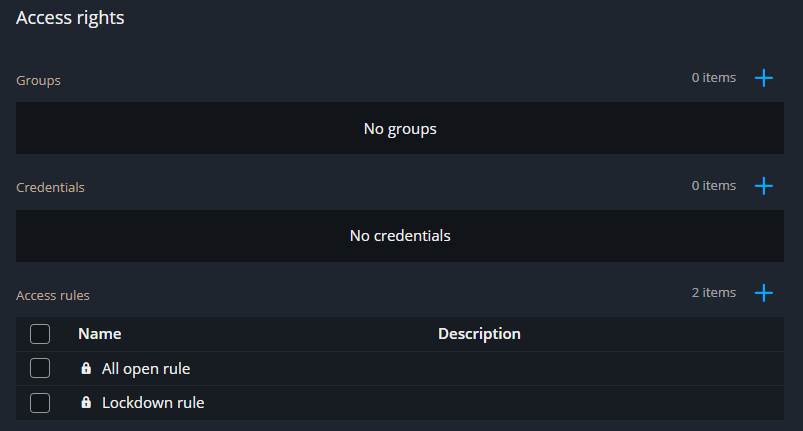
Task: Check the All open rule checkbox
Action: pyautogui.click(x=40, y=369)
